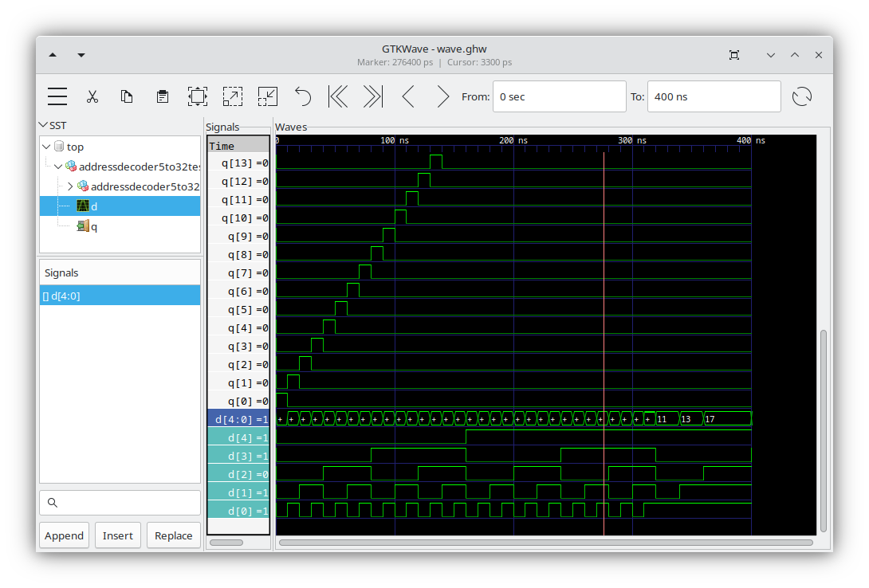Click the Paste clipboard icon

162,96
